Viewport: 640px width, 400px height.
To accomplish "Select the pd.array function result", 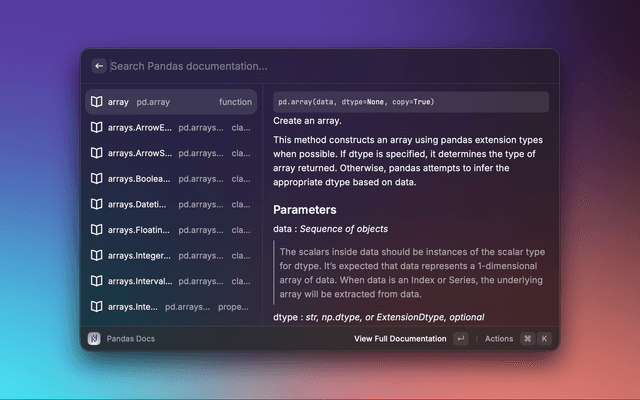I will [x=170, y=102].
